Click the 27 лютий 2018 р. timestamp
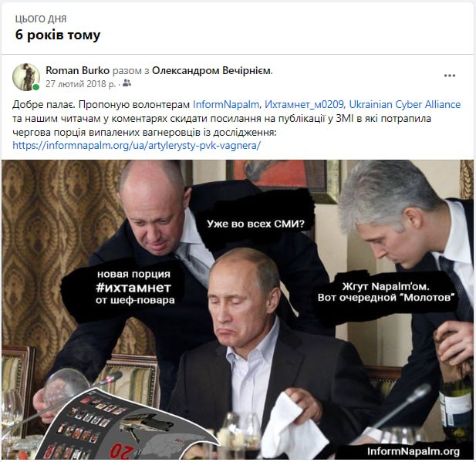Viewport: 476px width, 462px height. (81, 84)
